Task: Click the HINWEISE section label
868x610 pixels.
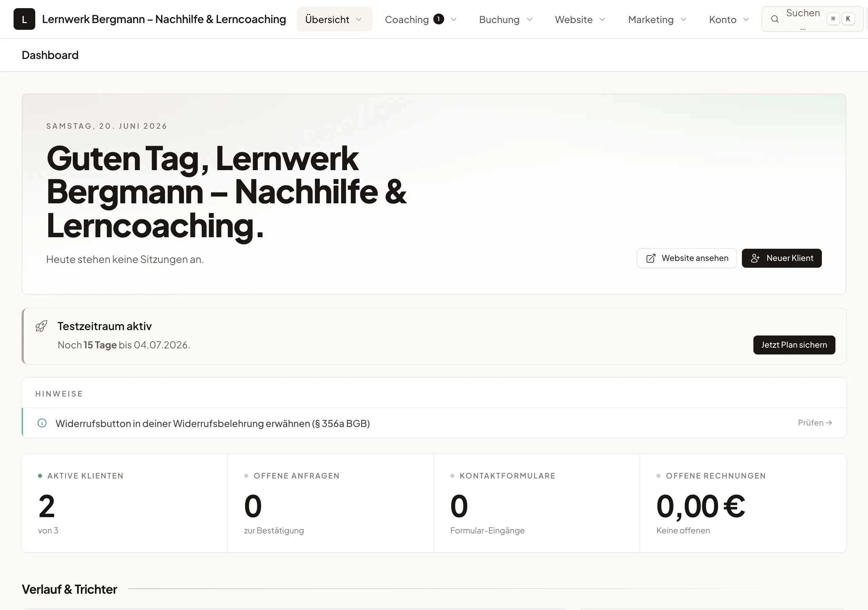Action: coord(59,394)
